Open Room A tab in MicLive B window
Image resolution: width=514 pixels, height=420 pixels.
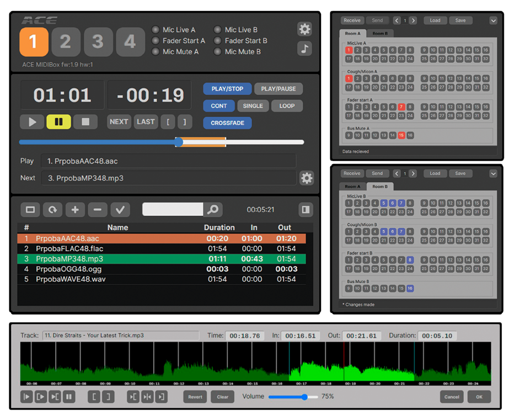click(x=352, y=187)
